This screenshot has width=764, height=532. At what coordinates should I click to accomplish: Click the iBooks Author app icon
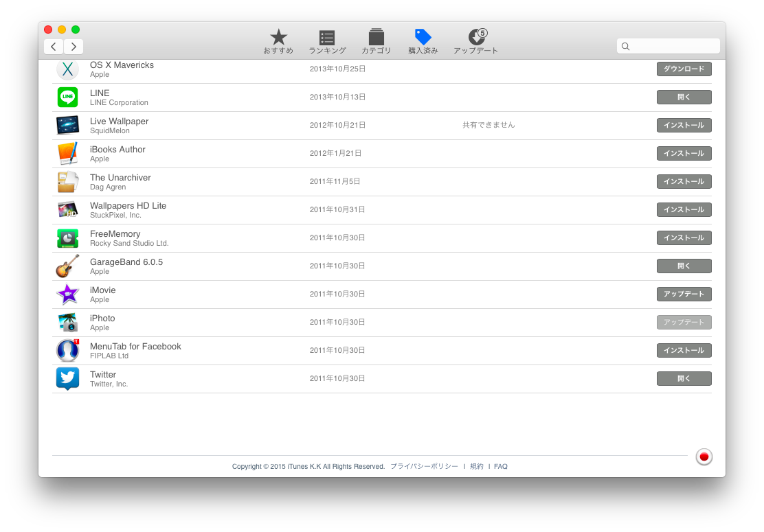click(x=68, y=153)
